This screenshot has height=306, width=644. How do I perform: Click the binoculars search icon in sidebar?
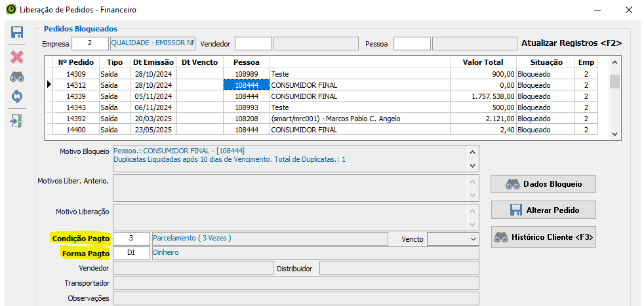[17, 77]
